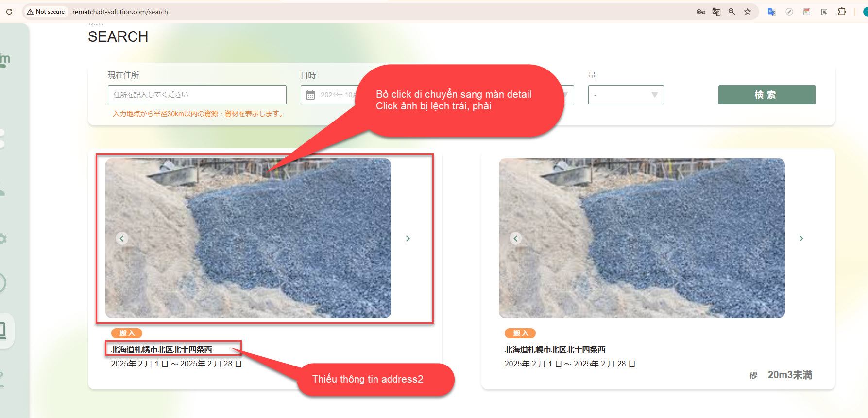Open the browser extensions puzzle icon
Image resolution: width=868 pixels, height=418 pixels.
coord(842,12)
